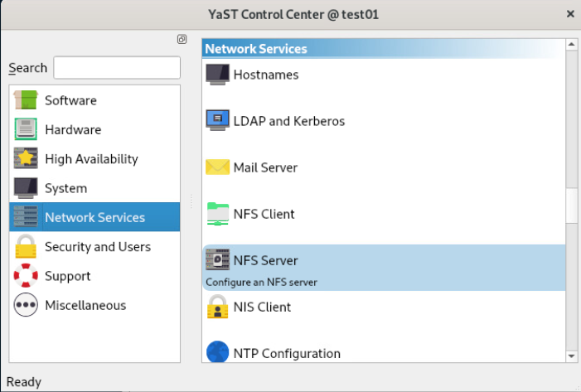The image size is (581, 392).
Task: Click the Miscellaneous three-dots icon
Action: 26,305
